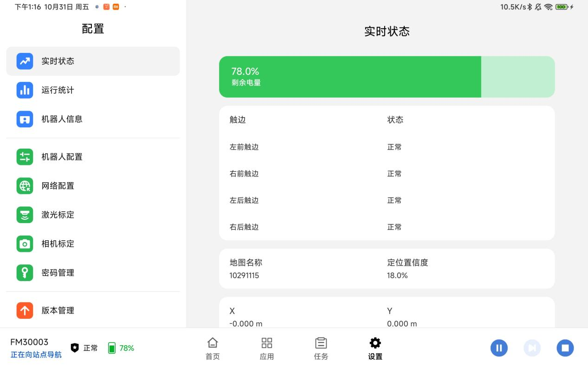Click the 实时状态 trend arrow icon
Screen dimensions: 588x368
click(25, 61)
